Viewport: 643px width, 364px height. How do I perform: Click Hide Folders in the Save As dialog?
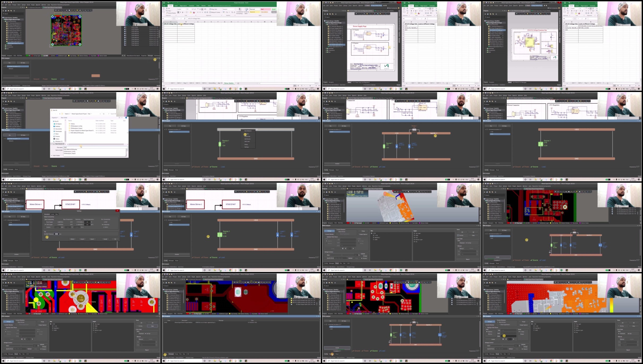coord(56,156)
